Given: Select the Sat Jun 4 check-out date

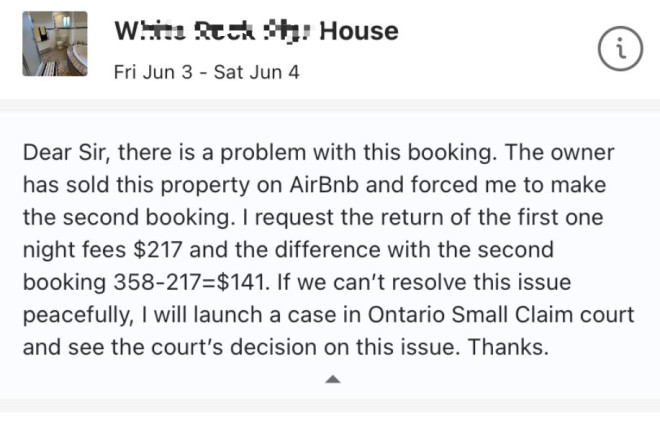Looking at the screenshot, I should click(256, 72).
